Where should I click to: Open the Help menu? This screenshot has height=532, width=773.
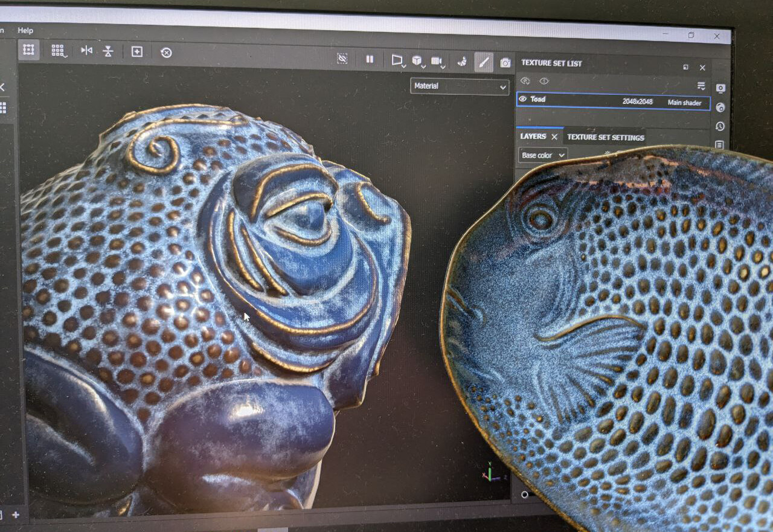tap(25, 30)
